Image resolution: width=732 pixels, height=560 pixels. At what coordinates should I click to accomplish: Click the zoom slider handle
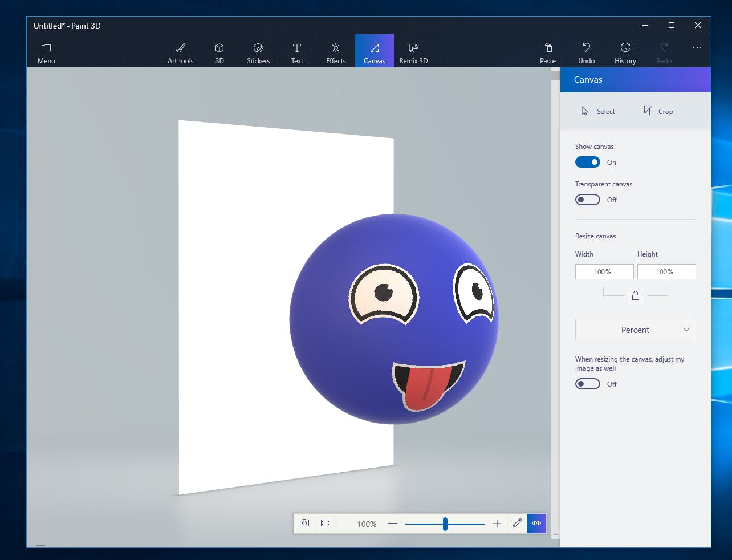pos(445,524)
